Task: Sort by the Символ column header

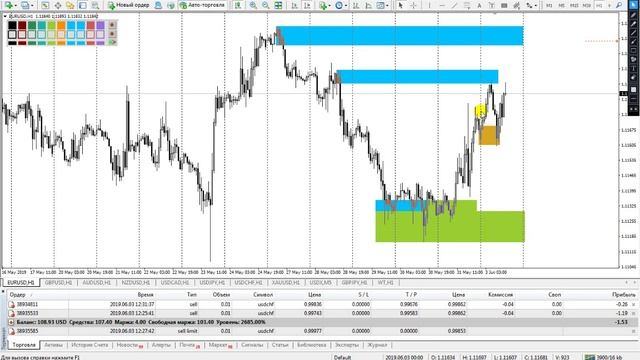Action: 263,294
